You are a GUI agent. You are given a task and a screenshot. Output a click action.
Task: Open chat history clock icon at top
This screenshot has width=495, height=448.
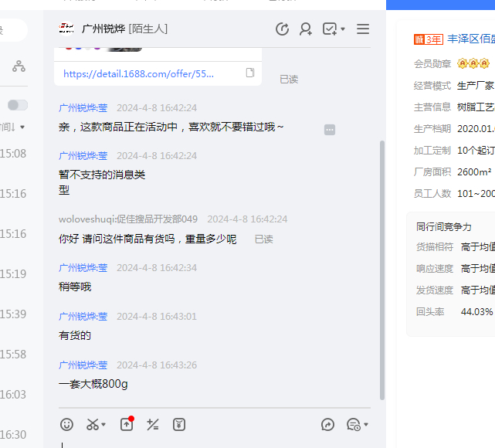coord(282,29)
